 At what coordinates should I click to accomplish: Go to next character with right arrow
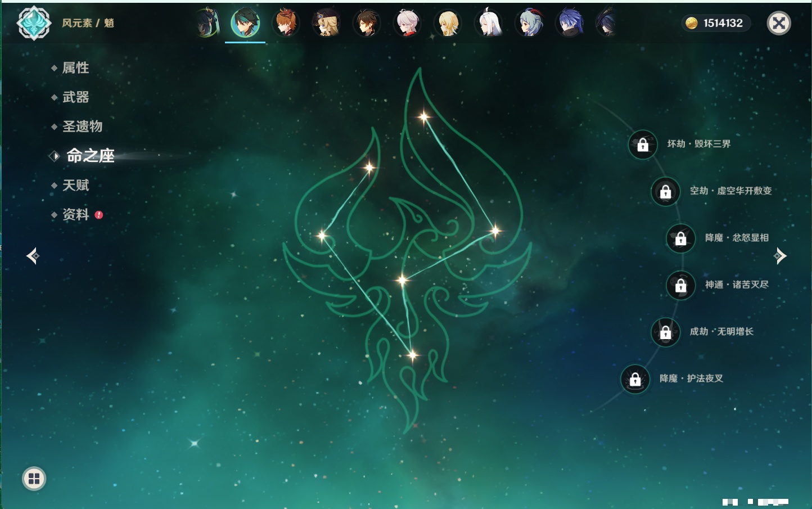780,256
